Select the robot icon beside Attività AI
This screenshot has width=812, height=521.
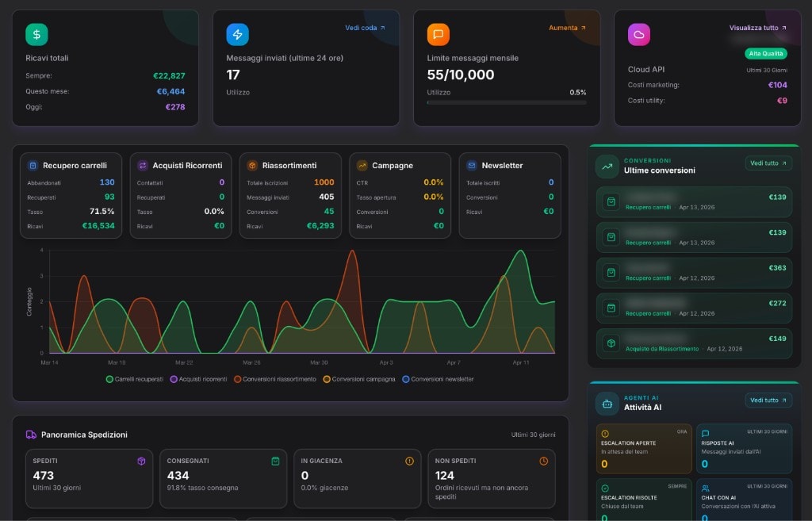click(607, 404)
